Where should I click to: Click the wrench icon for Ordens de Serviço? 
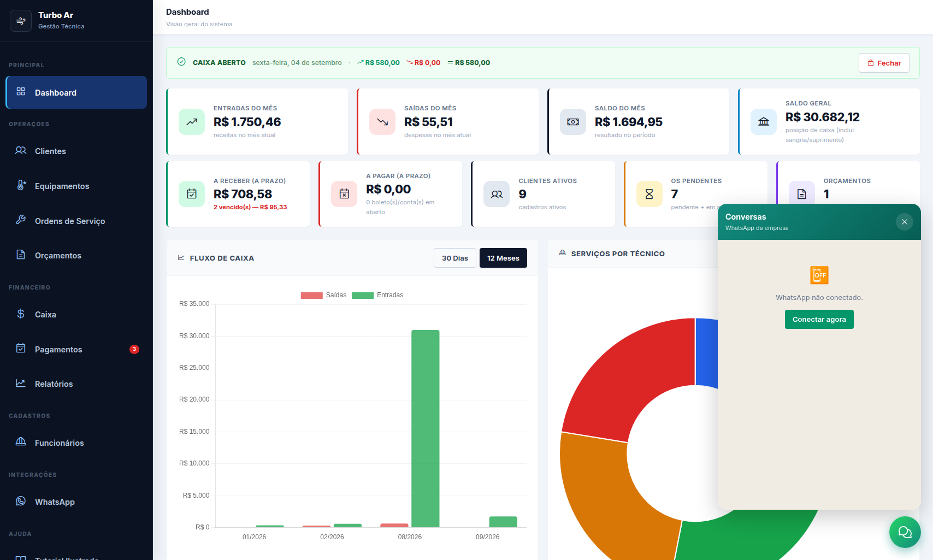(21, 220)
